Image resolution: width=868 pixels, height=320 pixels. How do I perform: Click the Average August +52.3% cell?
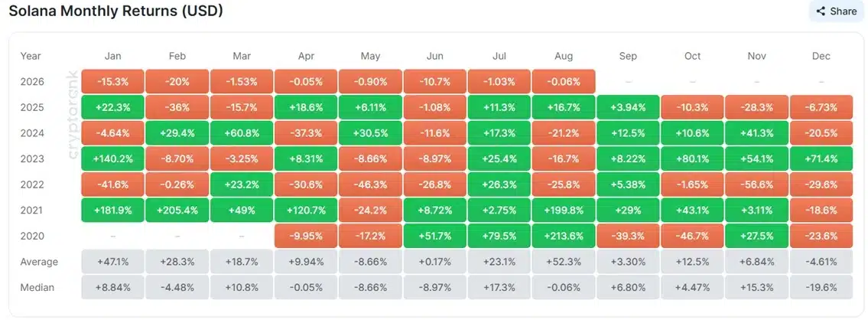point(564,262)
